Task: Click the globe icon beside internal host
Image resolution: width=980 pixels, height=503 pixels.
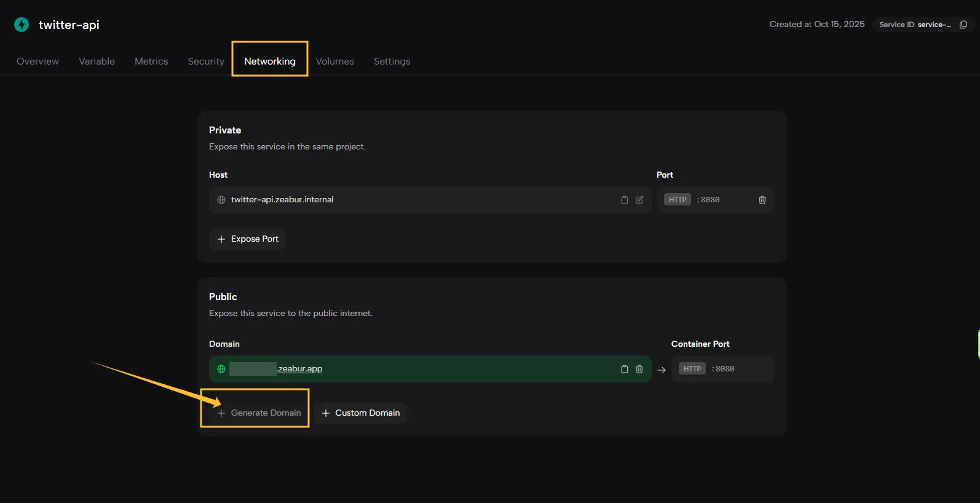Action: pos(221,200)
